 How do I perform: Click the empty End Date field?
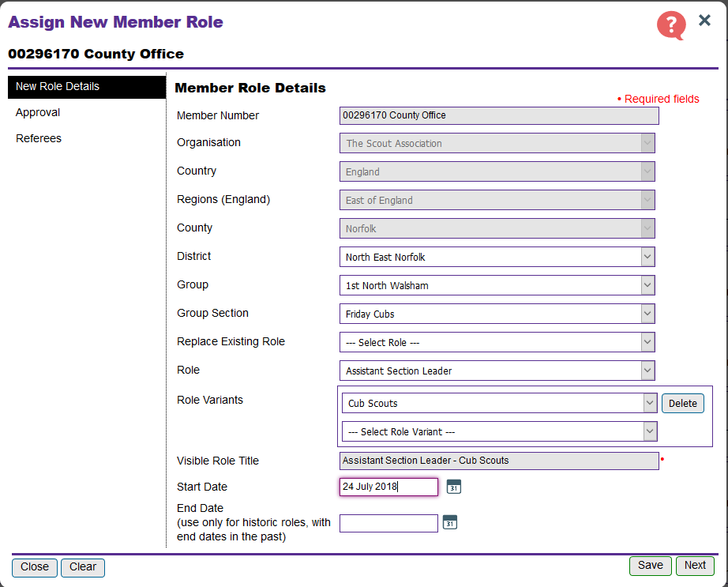click(388, 523)
